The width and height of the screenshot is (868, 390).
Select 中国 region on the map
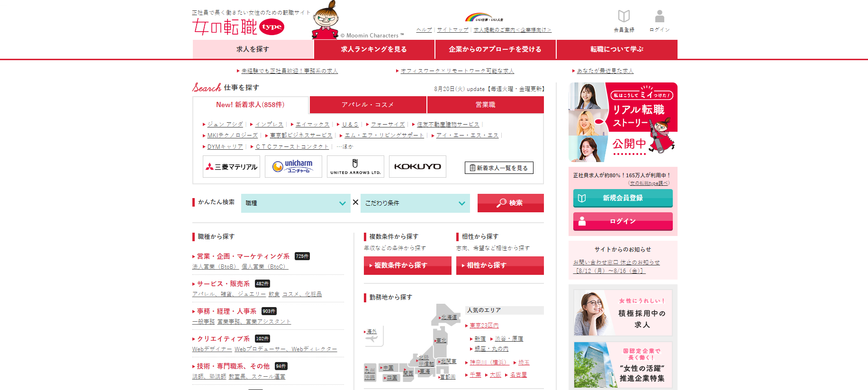coord(388,368)
